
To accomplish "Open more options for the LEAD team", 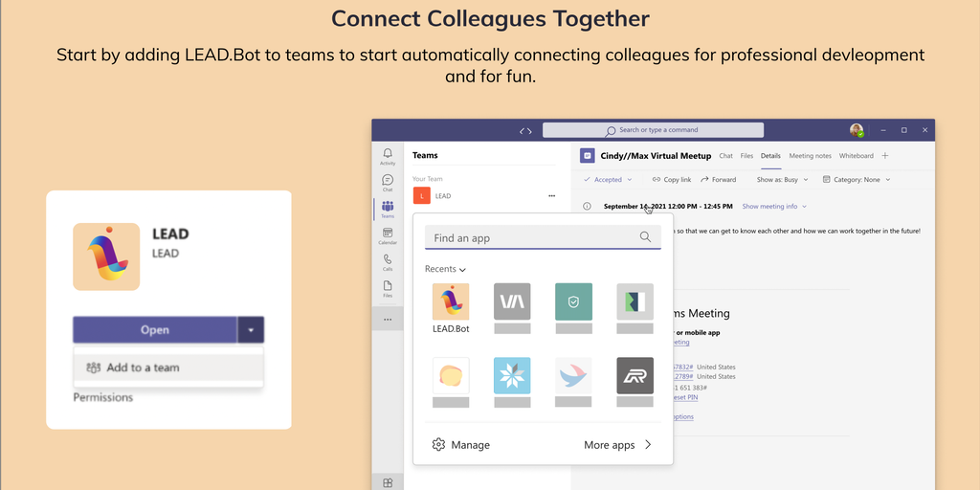I will coord(551,196).
